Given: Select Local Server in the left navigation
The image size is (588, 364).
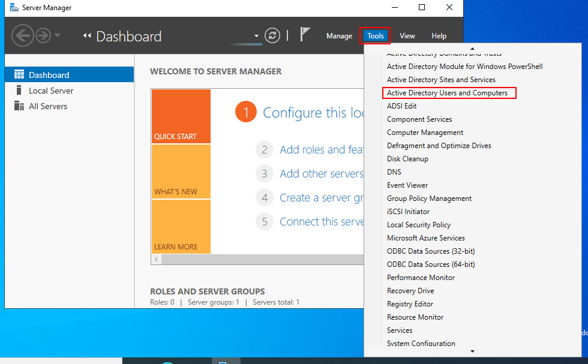Looking at the screenshot, I should (x=70, y=90).
